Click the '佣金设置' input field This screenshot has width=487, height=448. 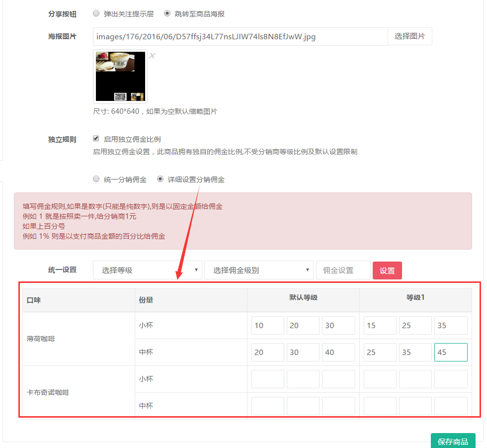click(x=343, y=270)
